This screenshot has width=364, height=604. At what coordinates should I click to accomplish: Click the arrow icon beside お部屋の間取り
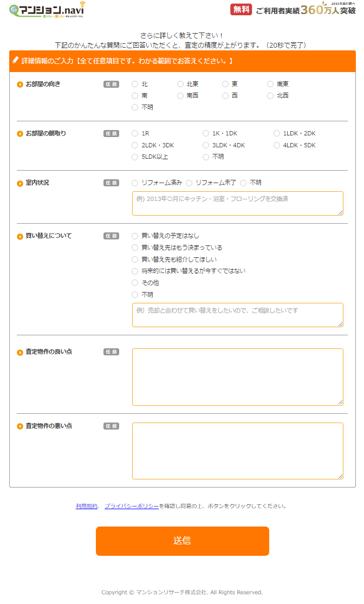20,134
